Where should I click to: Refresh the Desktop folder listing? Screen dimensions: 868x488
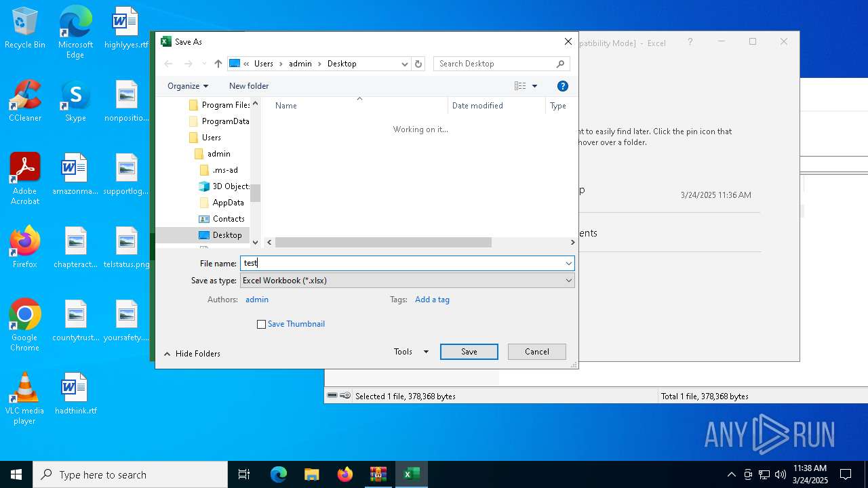tap(418, 64)
